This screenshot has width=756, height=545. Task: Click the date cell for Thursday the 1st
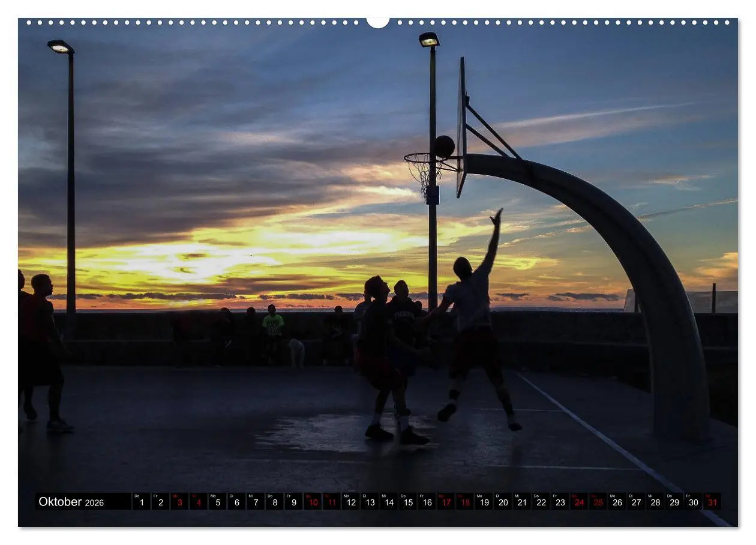(141, 503)
